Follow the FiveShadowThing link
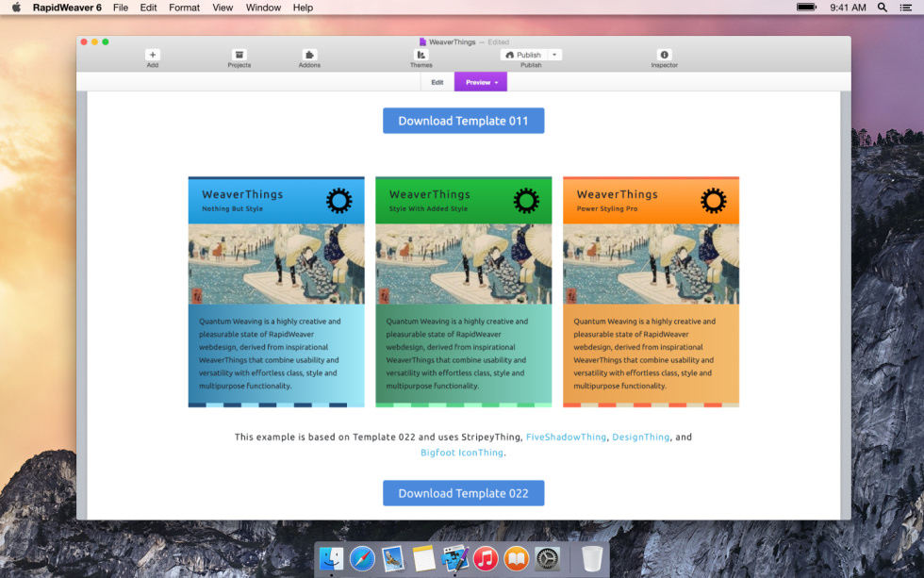924x578 pixels. tap(566, 438)
